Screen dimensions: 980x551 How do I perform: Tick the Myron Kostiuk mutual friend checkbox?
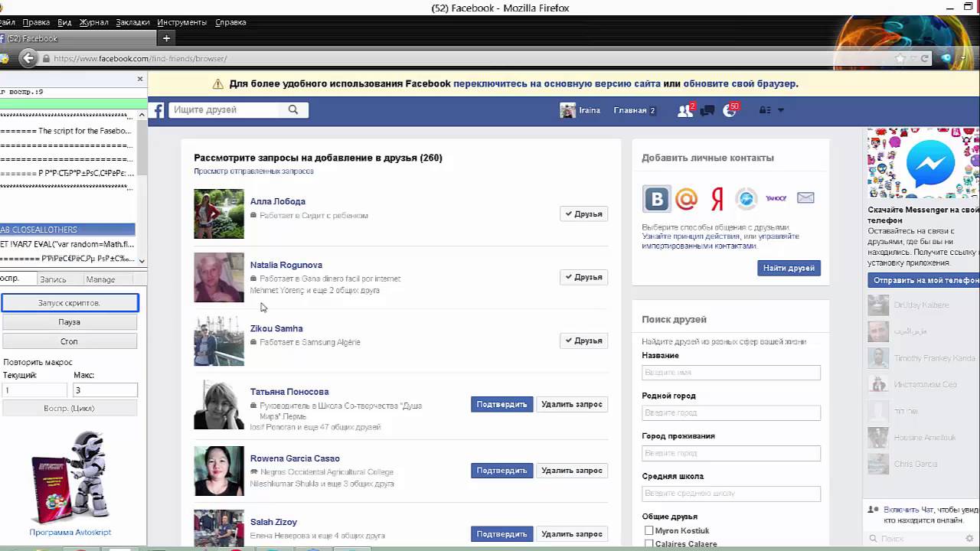point(648,530)
